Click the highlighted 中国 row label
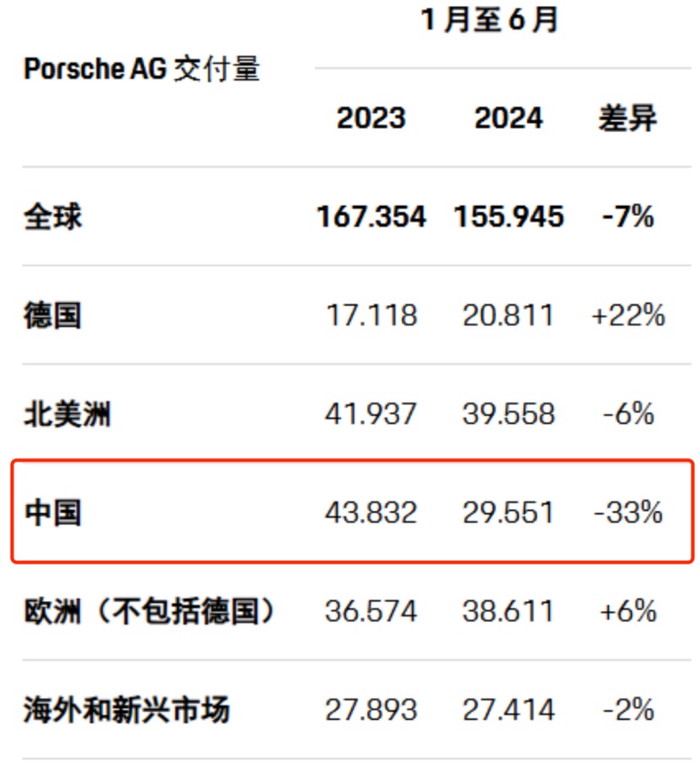Screen dimensions: 700x767 pos(52,512)
